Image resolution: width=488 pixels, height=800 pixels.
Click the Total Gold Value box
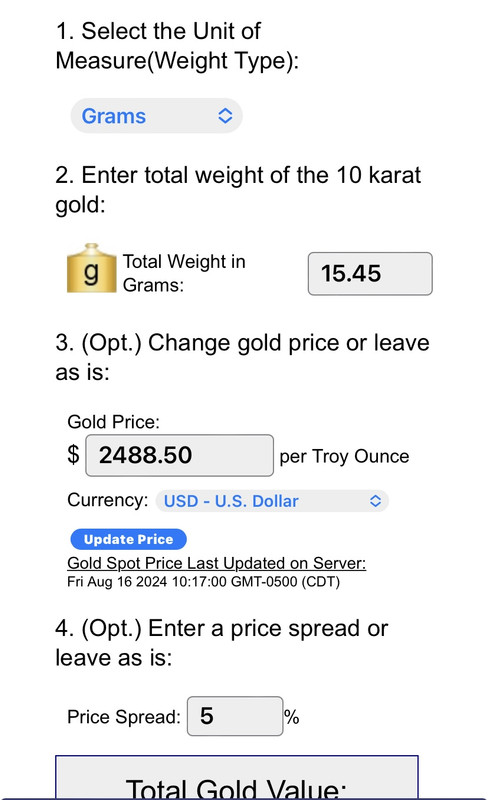coord(237,778)
